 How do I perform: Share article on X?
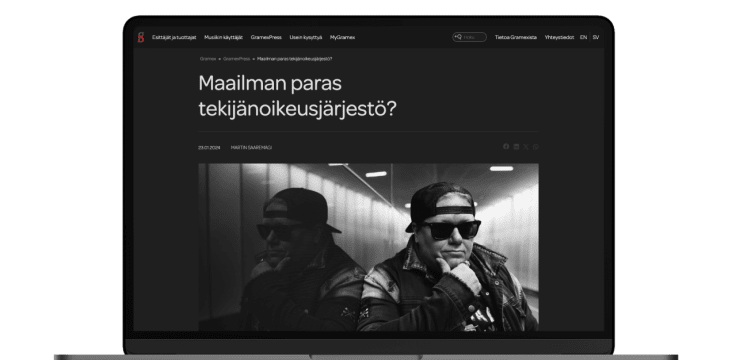pos(526,147)
